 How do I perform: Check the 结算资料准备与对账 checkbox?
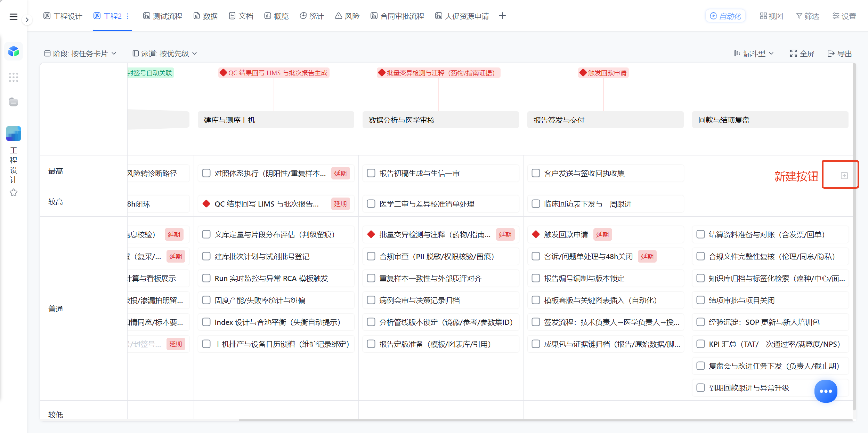pos(701,234)
